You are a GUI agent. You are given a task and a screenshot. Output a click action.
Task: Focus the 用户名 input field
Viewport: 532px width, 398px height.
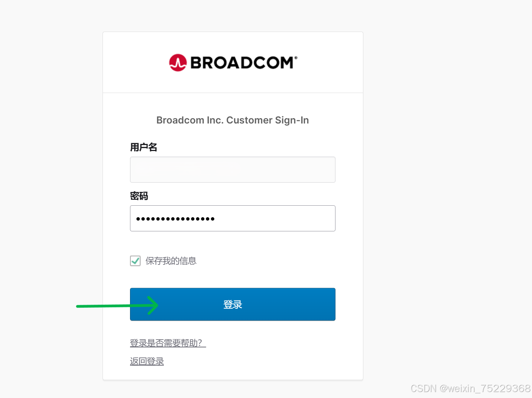coord(233,170)
